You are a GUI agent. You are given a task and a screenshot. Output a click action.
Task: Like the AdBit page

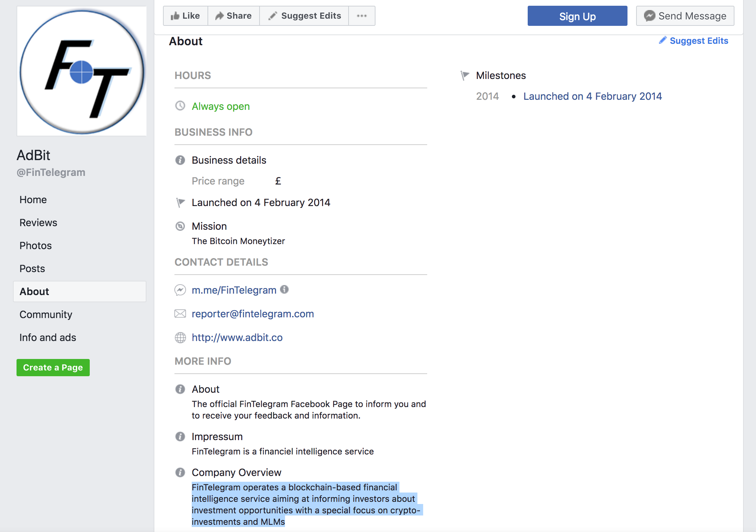[x=186, y=16]
